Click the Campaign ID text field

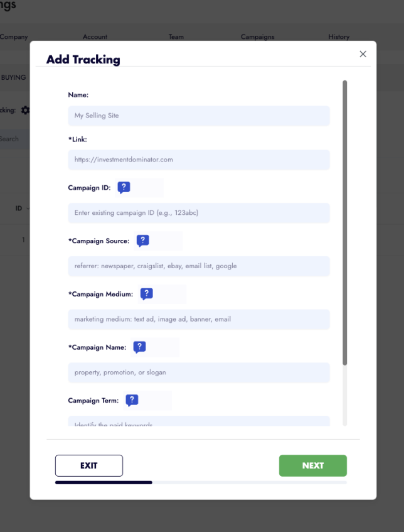coord(198,213)
